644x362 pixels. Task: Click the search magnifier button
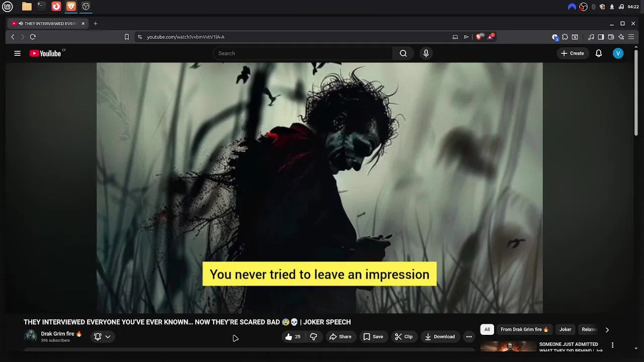[x=403, y=53]
